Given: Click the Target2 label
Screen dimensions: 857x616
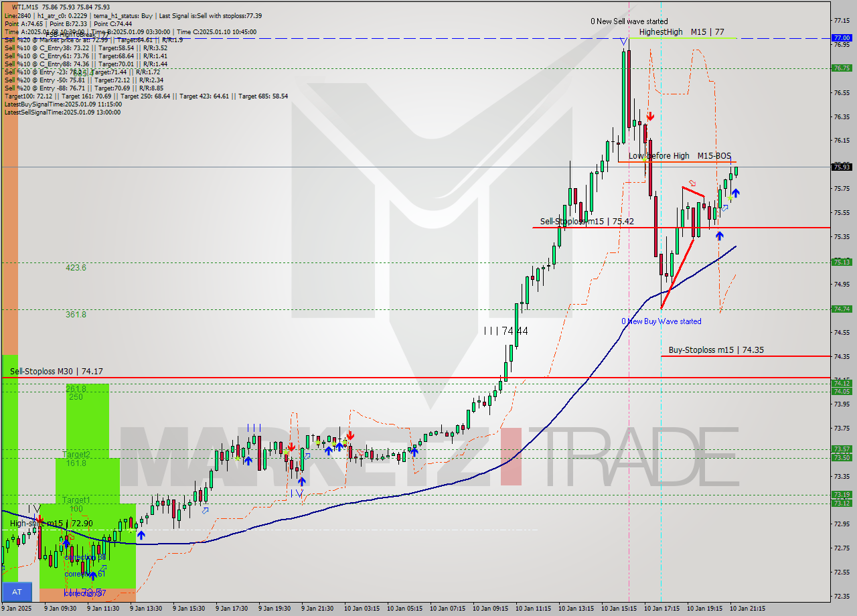Looking at the screenshot, I should 76,455.
